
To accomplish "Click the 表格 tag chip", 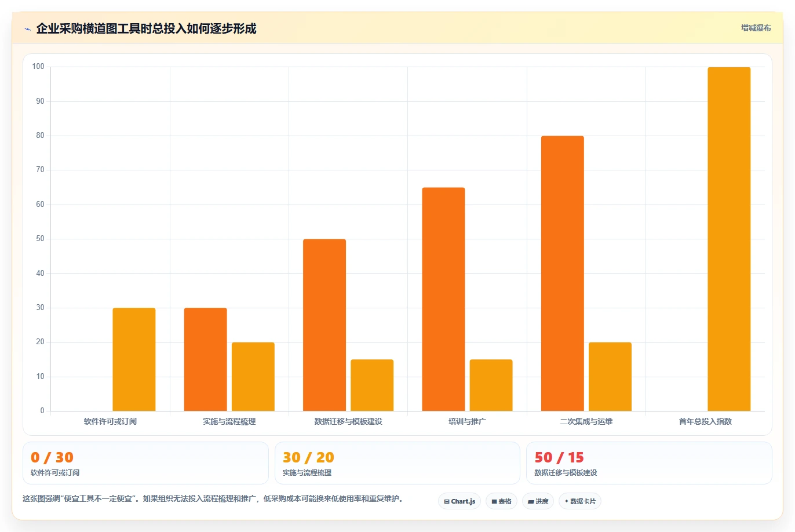I will click(x=501, y=501).
